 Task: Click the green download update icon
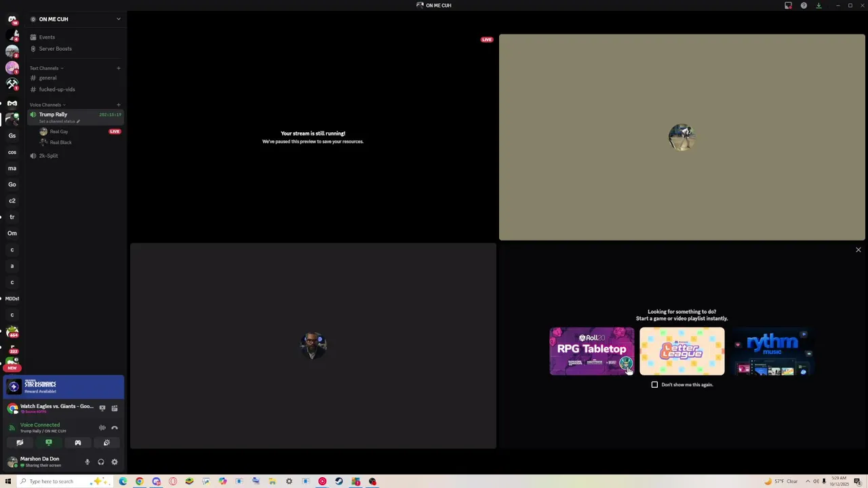pyautogui.click(x=818, y=5)
